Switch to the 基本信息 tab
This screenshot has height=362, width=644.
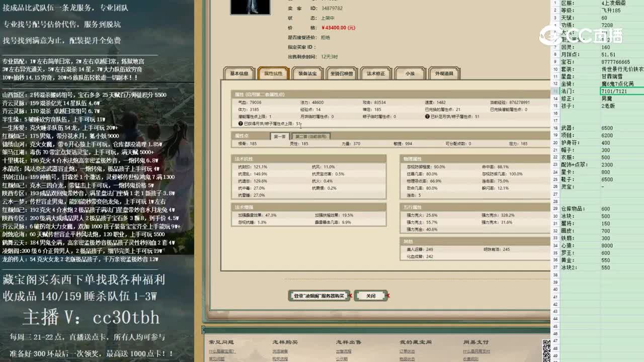[238, 73]
